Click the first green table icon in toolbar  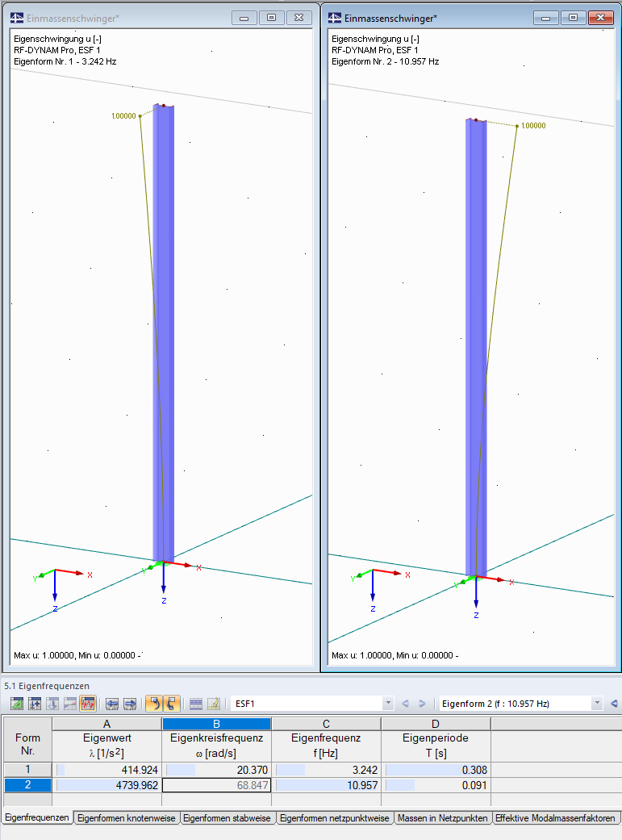tap(17, 704)
